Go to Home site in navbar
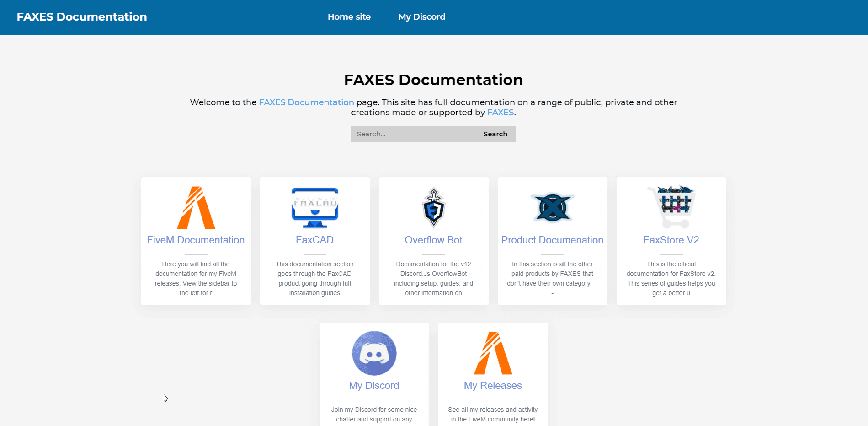This screenshot has height=426, width=868. tap(349, 17)
